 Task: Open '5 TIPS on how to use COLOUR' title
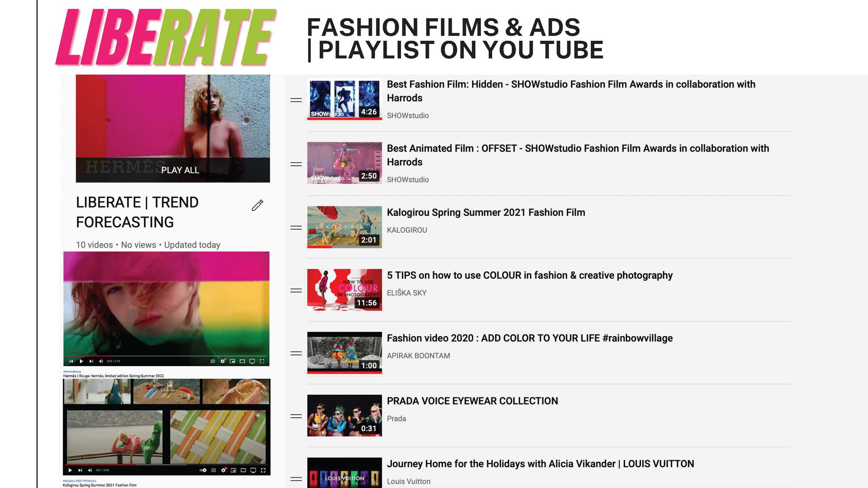tap(529, 275)
